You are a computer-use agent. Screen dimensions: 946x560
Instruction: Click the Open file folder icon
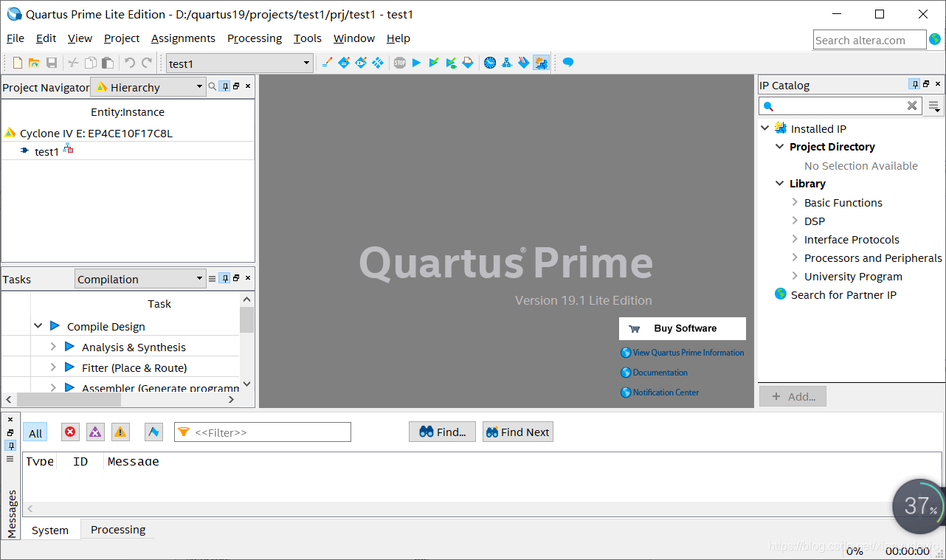click(x=34, y=63)
